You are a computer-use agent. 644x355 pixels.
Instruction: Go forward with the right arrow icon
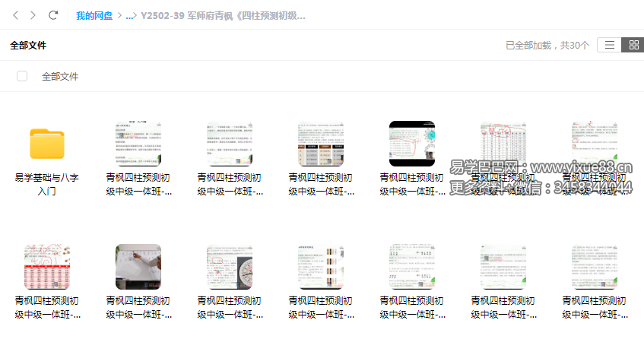point(33,16)
